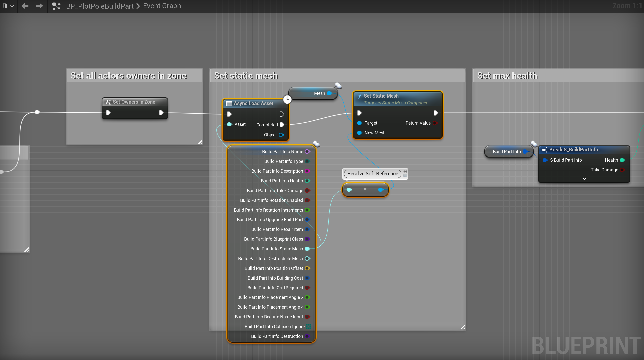644x360 pixels.
Task: Select the Set Static Mesh function node header
Action: point(381,96)
